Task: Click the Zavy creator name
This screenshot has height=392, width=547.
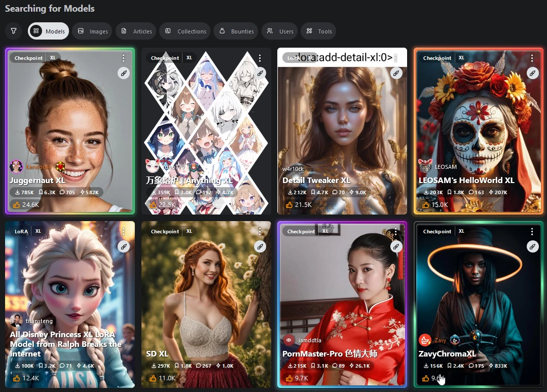Action: 440,340
